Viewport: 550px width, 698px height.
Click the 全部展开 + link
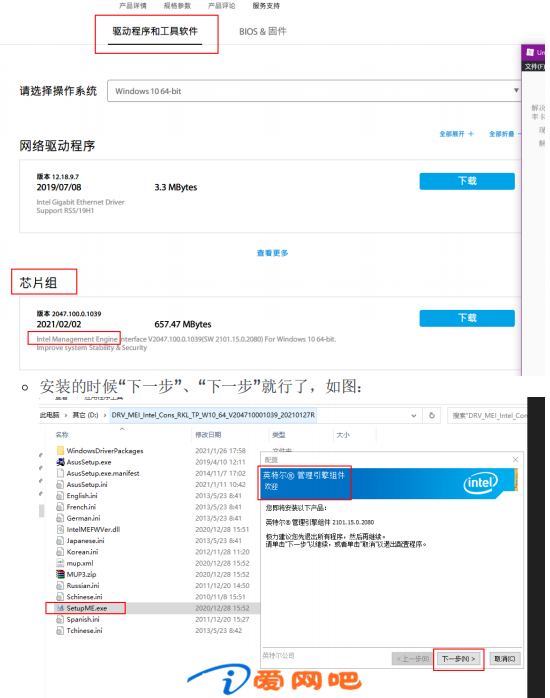[457, 134]
